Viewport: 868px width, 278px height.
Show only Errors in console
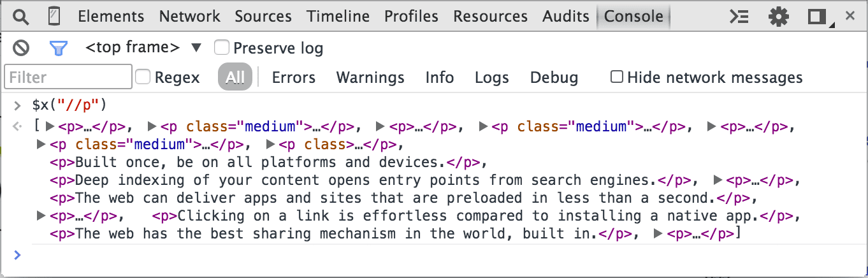[293, 78]
